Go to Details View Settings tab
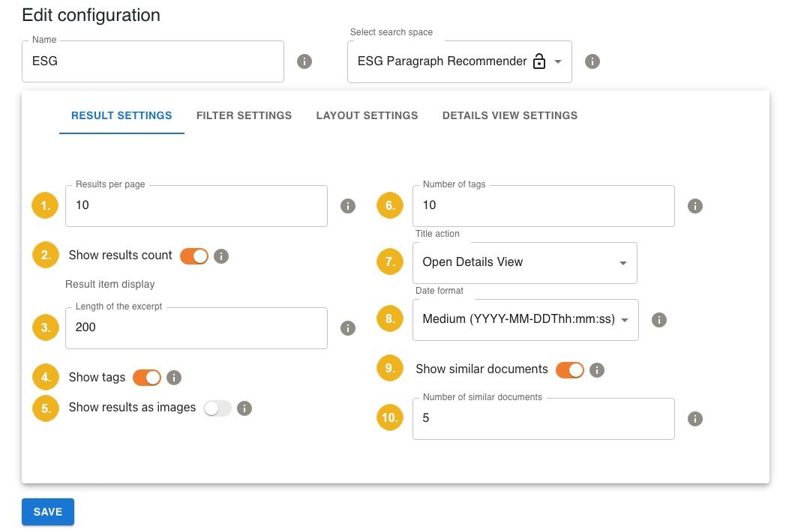This screenshot has width=798, height=532. click(510, 115)
